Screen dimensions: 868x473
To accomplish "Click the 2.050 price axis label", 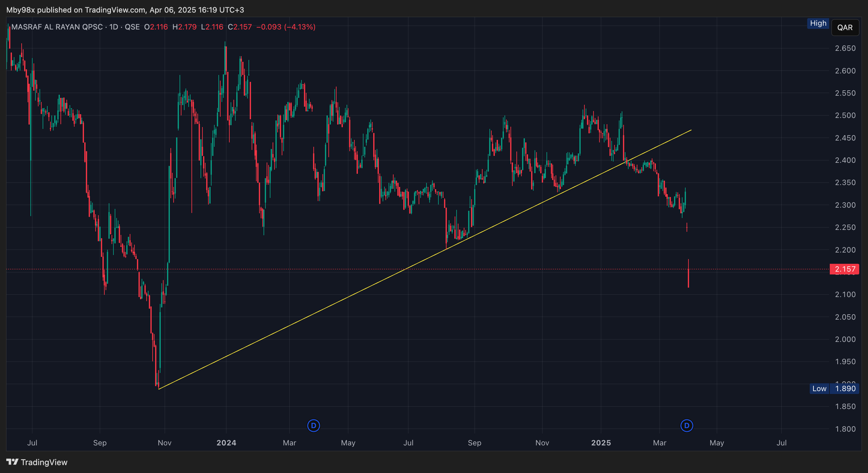I will click(x=845, y=317).
